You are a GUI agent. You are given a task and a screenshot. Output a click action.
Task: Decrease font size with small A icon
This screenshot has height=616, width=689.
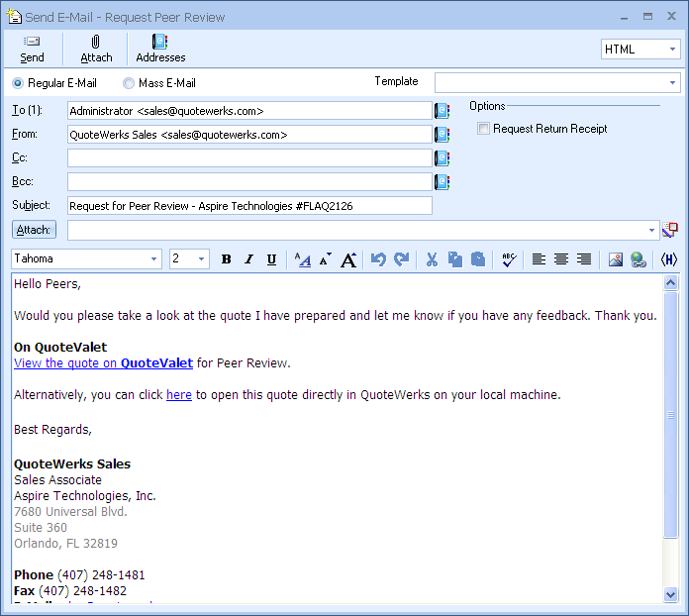[326, 259]
